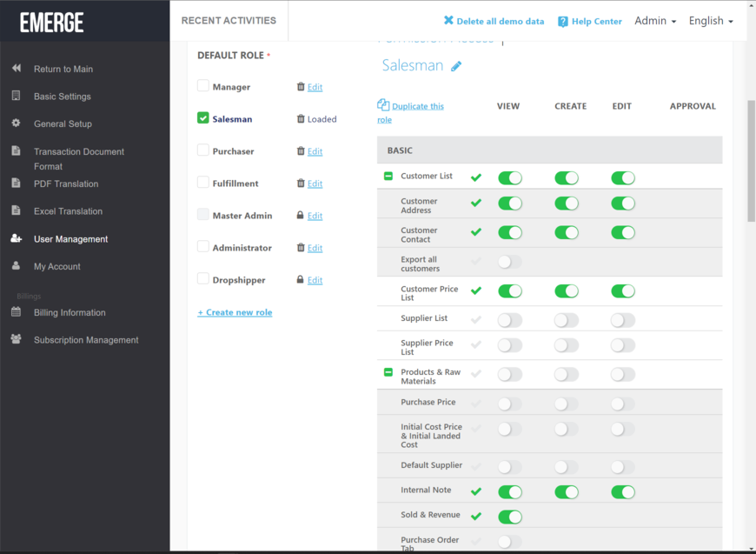The height and width of the screenshot is (554, 756).
Task: Click the lock icon beside Dropshipper role
Action: (301, 280)
